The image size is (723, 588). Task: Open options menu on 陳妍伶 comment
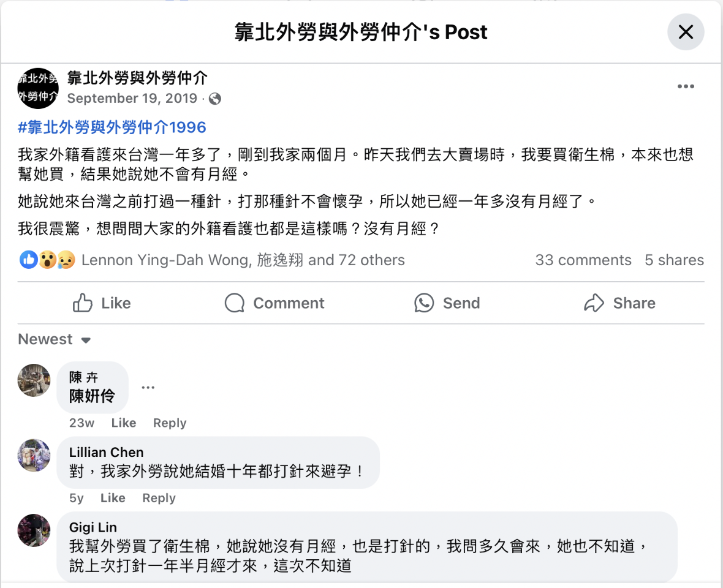point(148,387)
